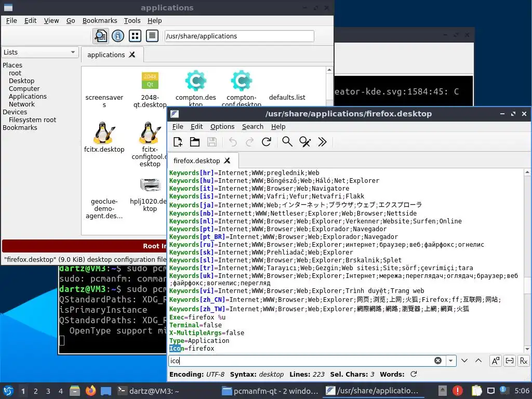532x399 pixels.
Task: Close the applications tab in pcmanfm
Action: (x=132, y=55)
